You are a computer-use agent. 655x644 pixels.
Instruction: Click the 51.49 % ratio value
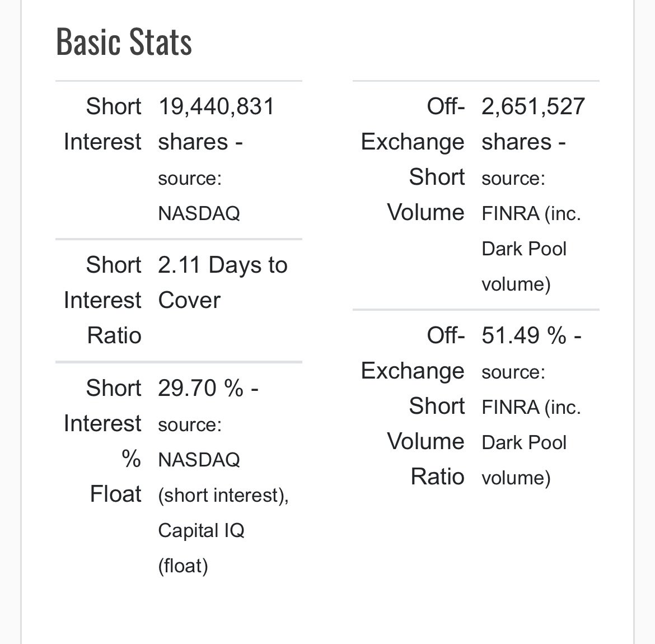tap(531, 335)
